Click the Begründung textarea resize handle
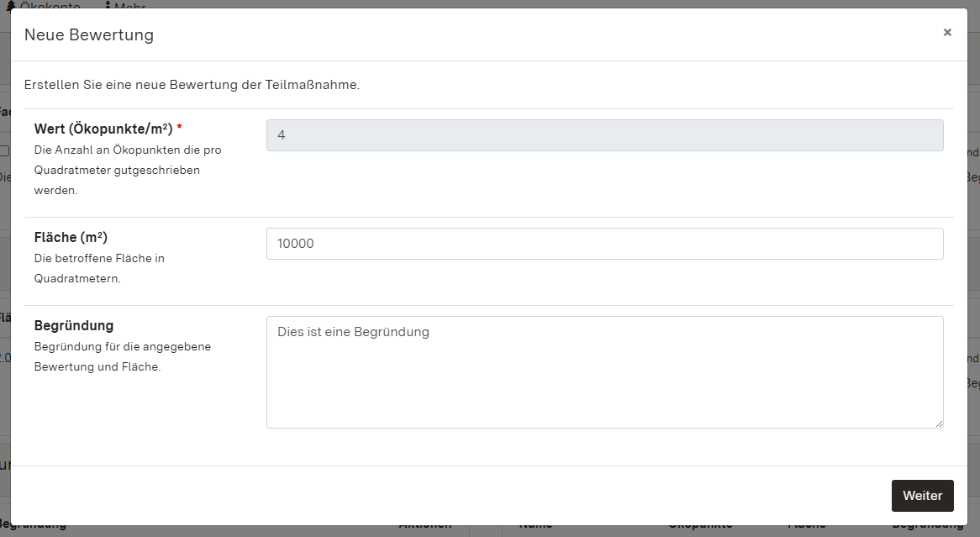 point(938,423)
